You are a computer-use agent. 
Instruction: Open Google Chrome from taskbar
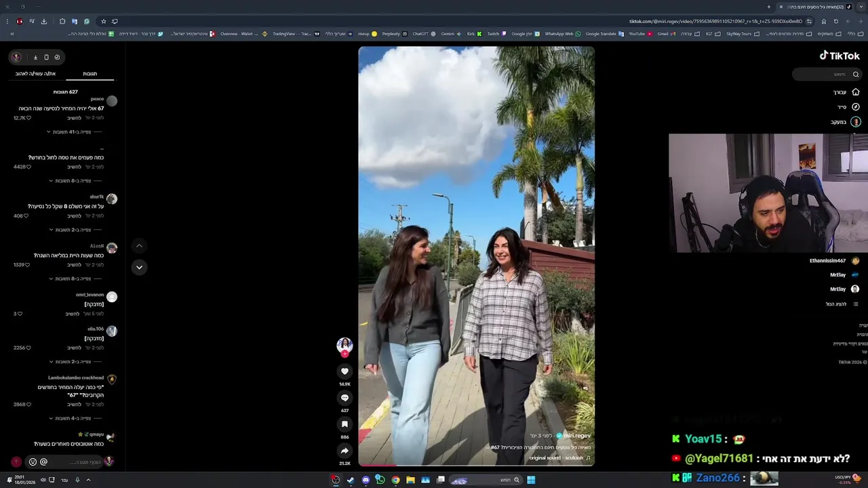[395, 480]
